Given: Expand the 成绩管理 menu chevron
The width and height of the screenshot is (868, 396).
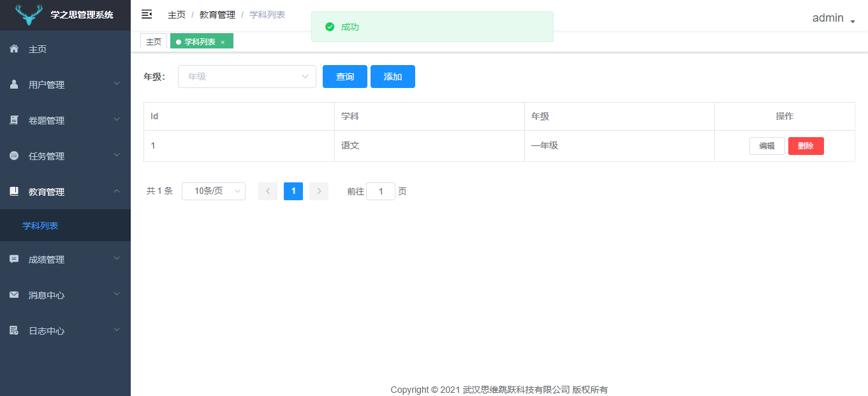Looking at the screenshot, I should 117,258.
